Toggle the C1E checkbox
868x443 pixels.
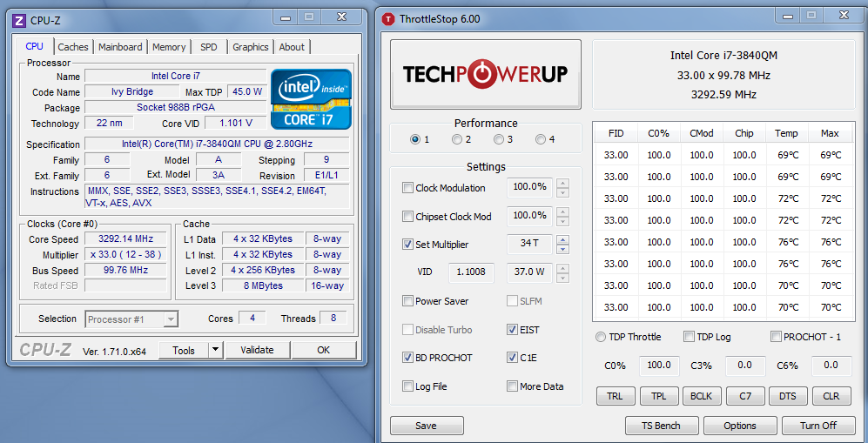512,358
